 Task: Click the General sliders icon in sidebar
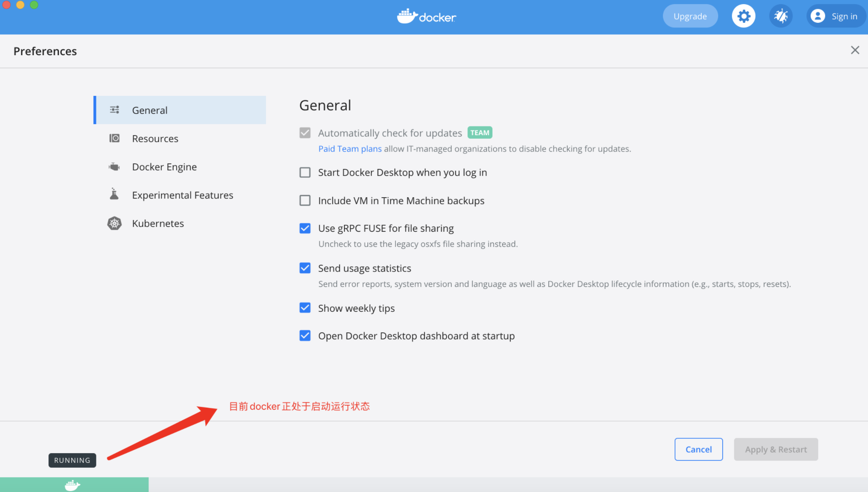[x=115, y=110]
